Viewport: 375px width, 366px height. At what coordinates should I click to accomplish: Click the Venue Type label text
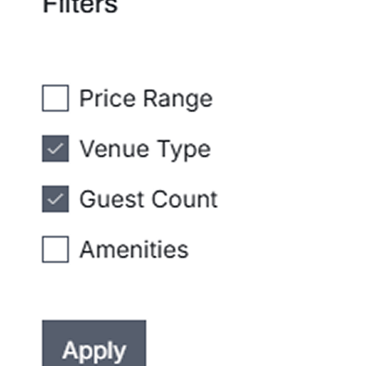(145, 149)
